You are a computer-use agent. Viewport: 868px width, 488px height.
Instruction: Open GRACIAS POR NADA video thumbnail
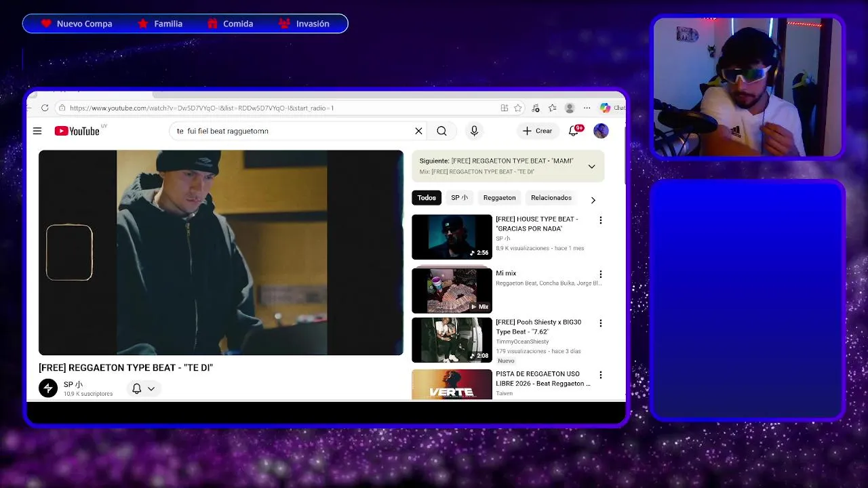coord(452,237)
